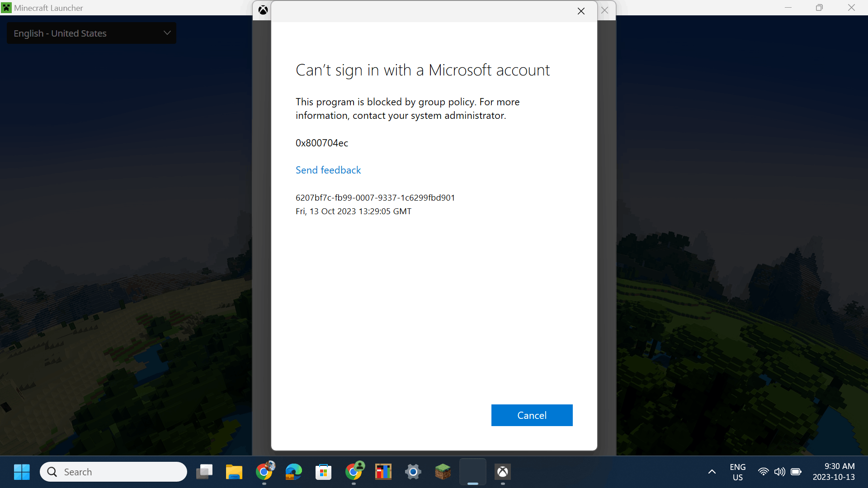
Task: Close the Microsoft account error dialog
Action: click(581, 11)
